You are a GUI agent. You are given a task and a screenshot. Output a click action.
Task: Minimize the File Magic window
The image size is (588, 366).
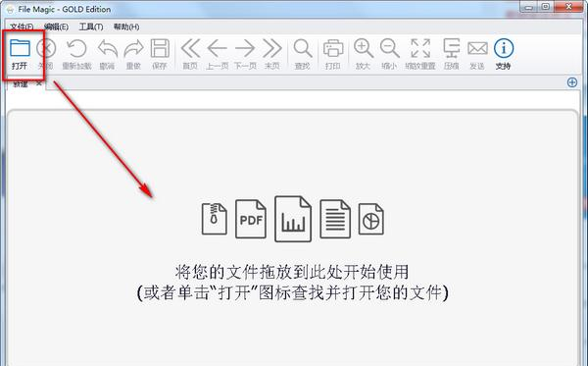tap(529, 7)
